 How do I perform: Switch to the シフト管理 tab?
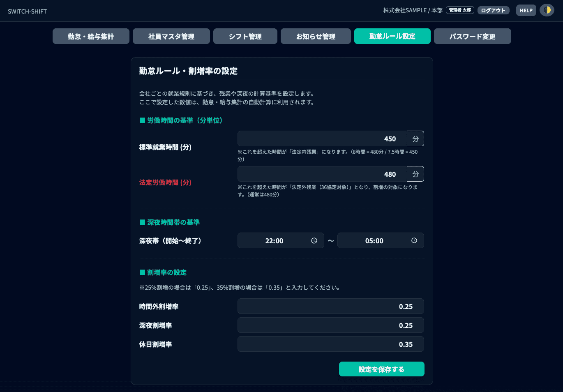pyautogui.click(x=245, y=36)
